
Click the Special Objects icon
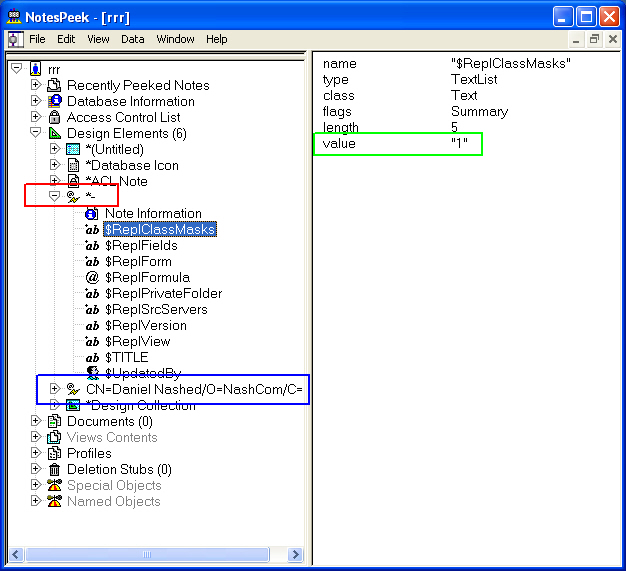tap(54, 485)
